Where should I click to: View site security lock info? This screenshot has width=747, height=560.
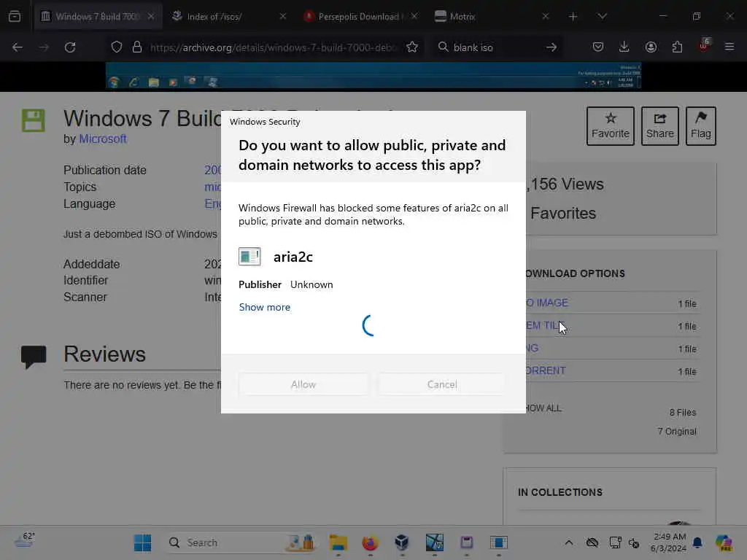(137, 47)
